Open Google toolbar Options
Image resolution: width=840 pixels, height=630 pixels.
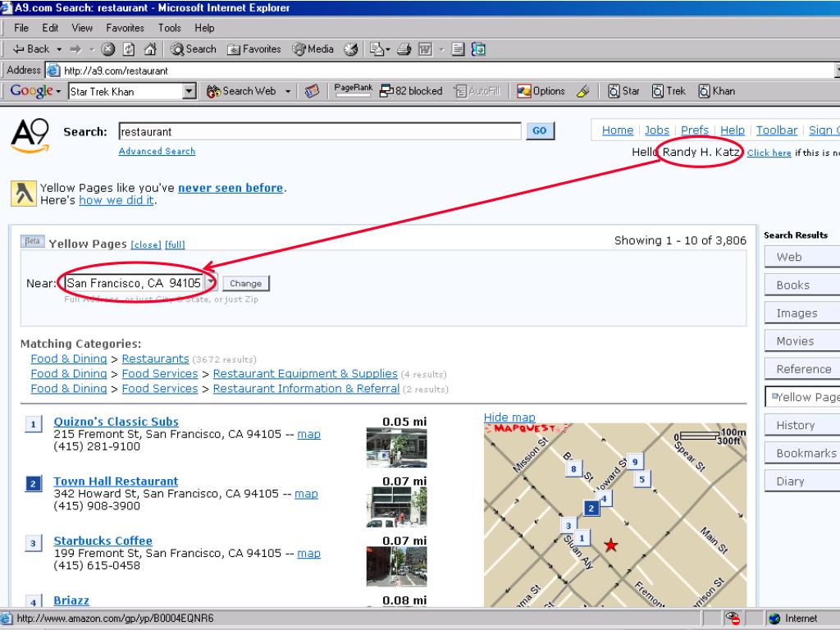point(541,91)
